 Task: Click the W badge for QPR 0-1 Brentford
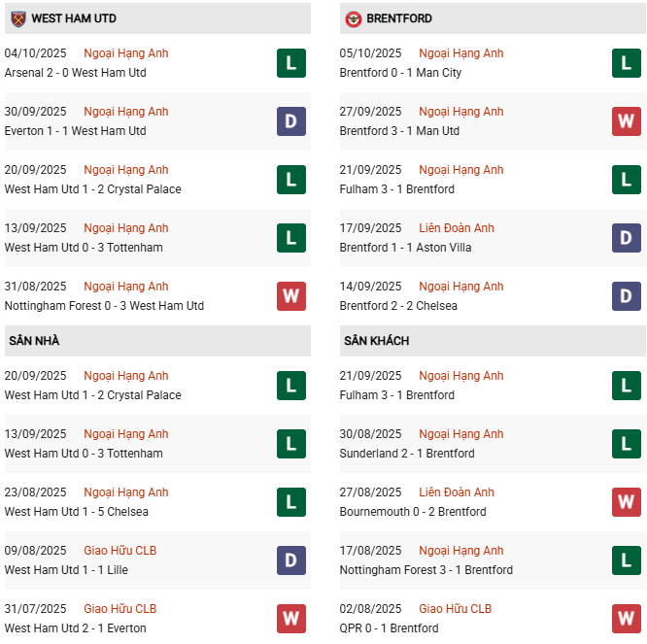tap(626, 619)
